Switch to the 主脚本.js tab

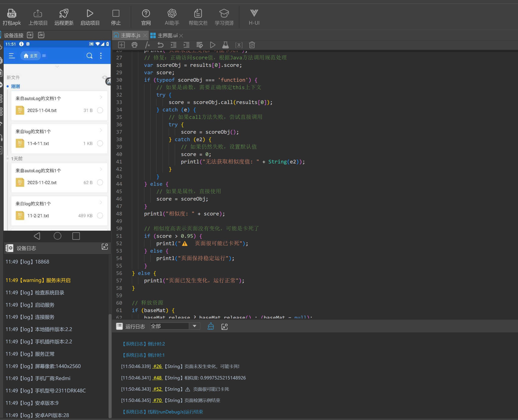pos(130,35)
